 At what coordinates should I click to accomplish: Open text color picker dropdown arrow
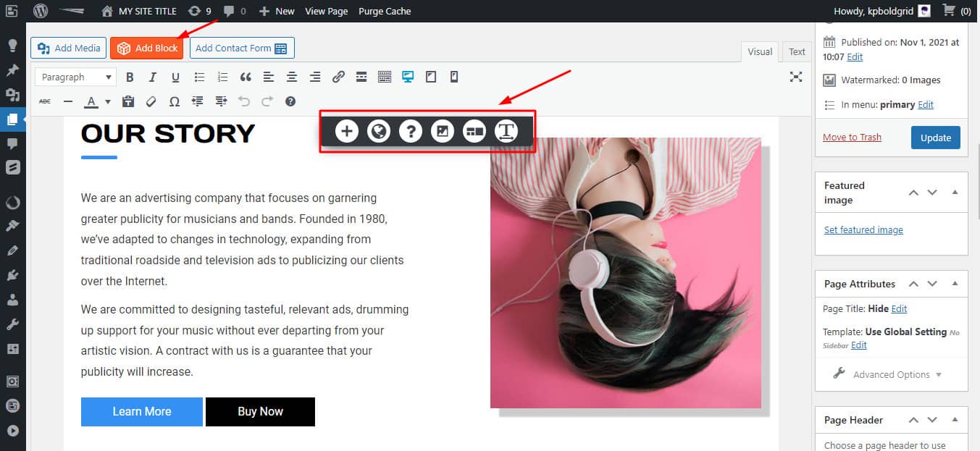pos(108,101)
